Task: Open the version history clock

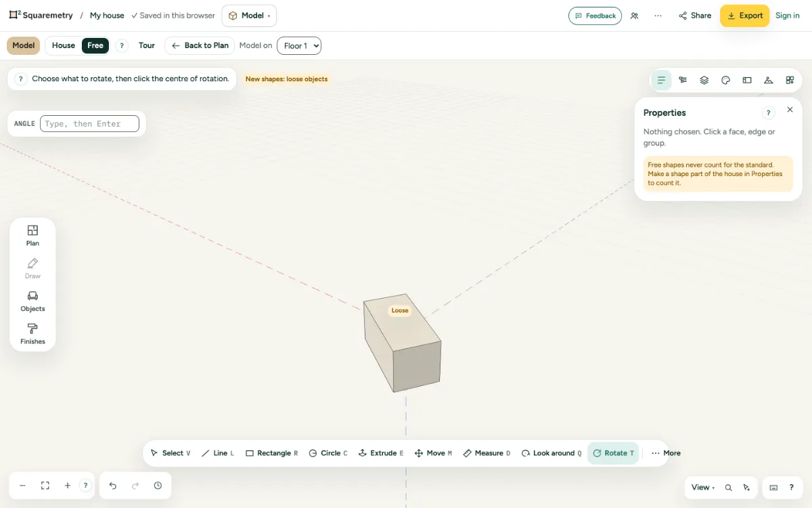Action: coord(158,486)
